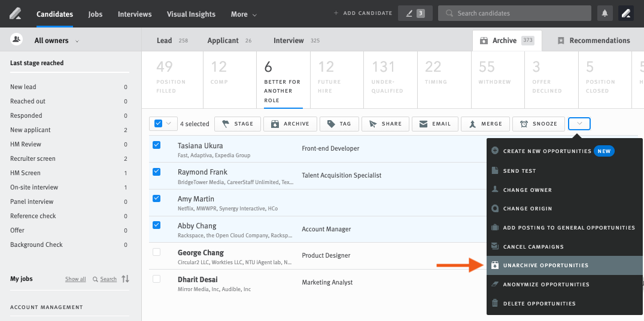Screen dimensions: 644x321
Task: Open the notifications bell
Action: pyautogui.click(x=604, y=13)
